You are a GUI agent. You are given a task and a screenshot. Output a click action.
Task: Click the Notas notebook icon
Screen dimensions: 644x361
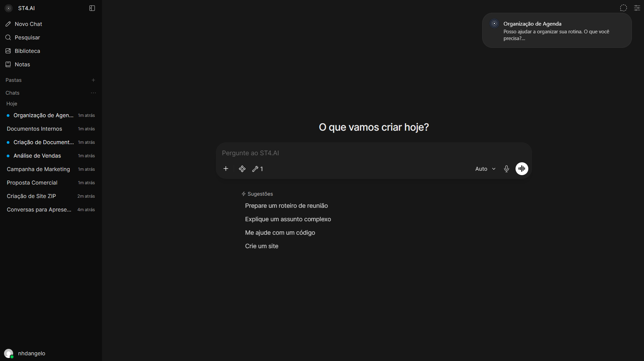click(8, 64)
